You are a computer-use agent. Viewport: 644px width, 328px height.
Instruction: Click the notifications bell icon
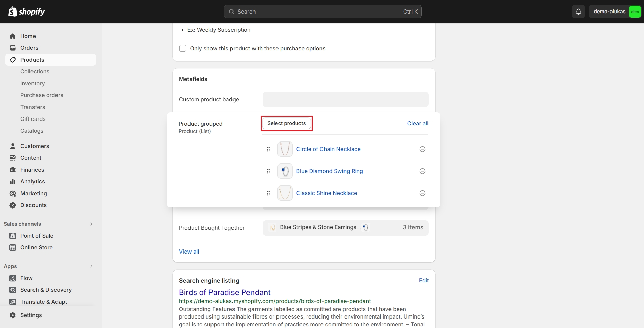(578, 12)
